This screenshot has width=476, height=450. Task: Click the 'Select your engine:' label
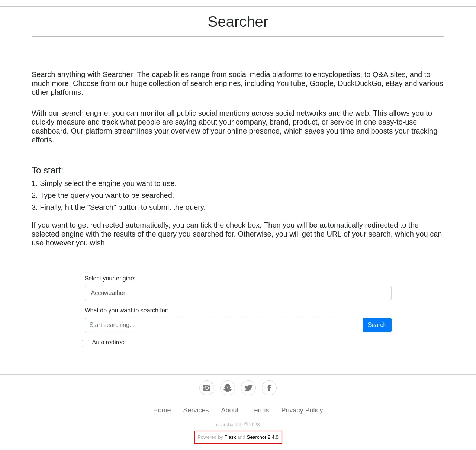tap(110, 279)
